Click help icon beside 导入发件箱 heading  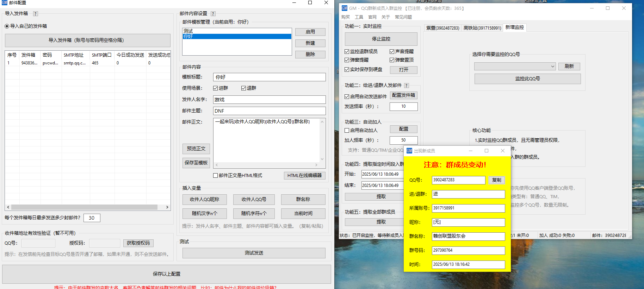click(x=35, y=14)
